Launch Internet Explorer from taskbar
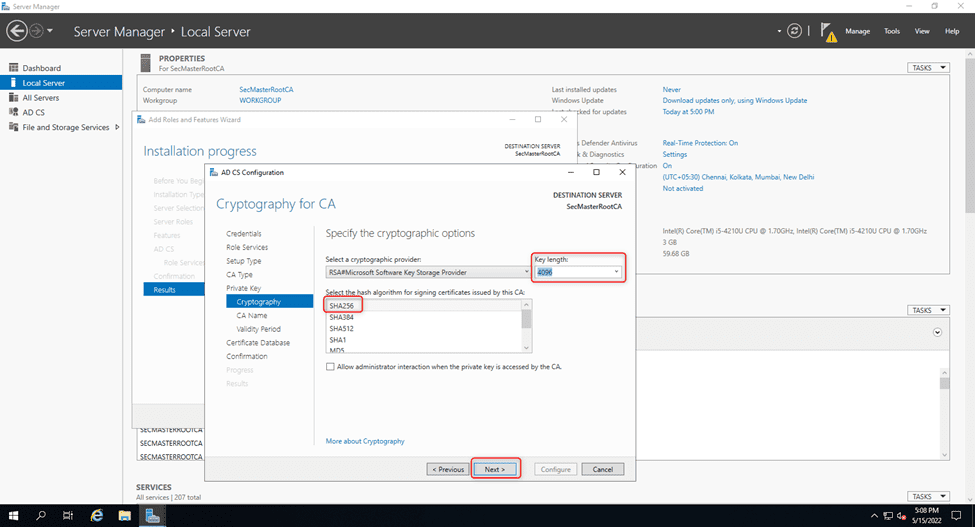The width and height of the screenshot is (975, 527). 96,516
